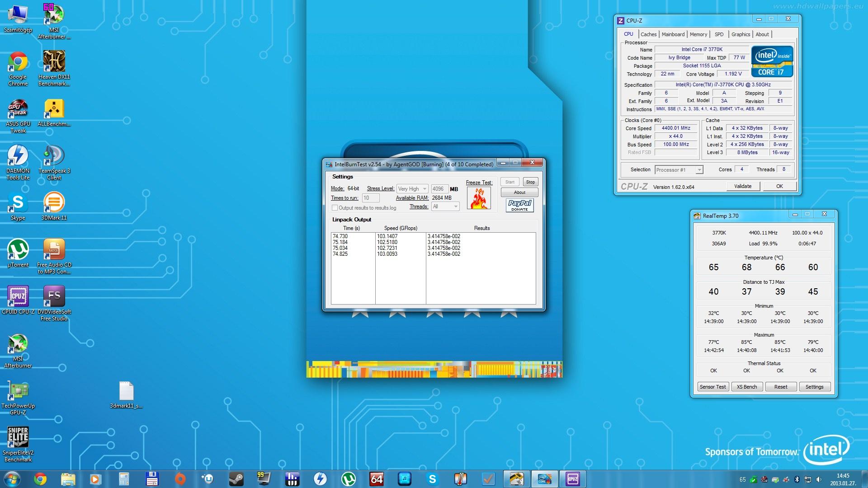868x488 pixels.
Task: Click the RealTemp taskbar button showing 46
Action: [x=516, y=479]
